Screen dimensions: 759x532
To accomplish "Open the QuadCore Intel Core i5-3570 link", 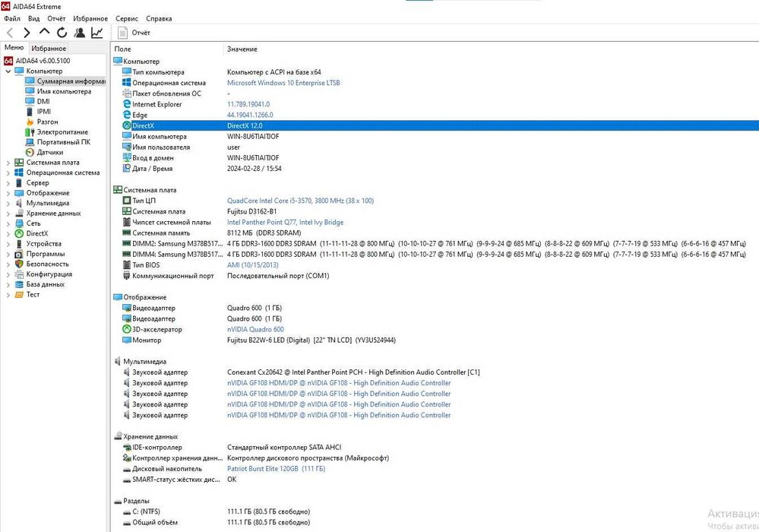I will tap(300, 201).
